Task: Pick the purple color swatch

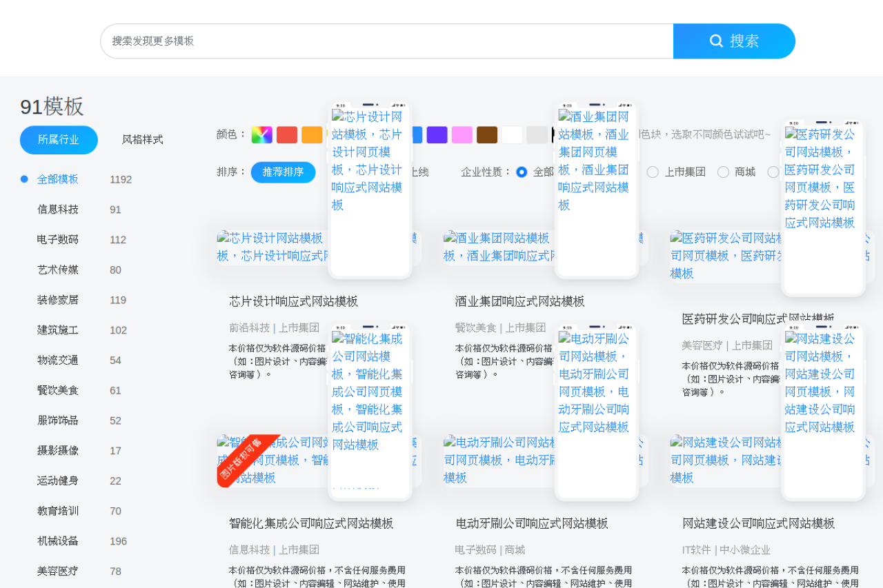Action: point(437,135)
